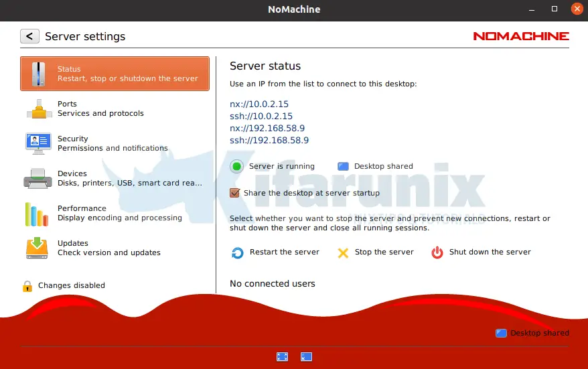
Task: Minimize the NoMachine window
Action: point(532,9)
